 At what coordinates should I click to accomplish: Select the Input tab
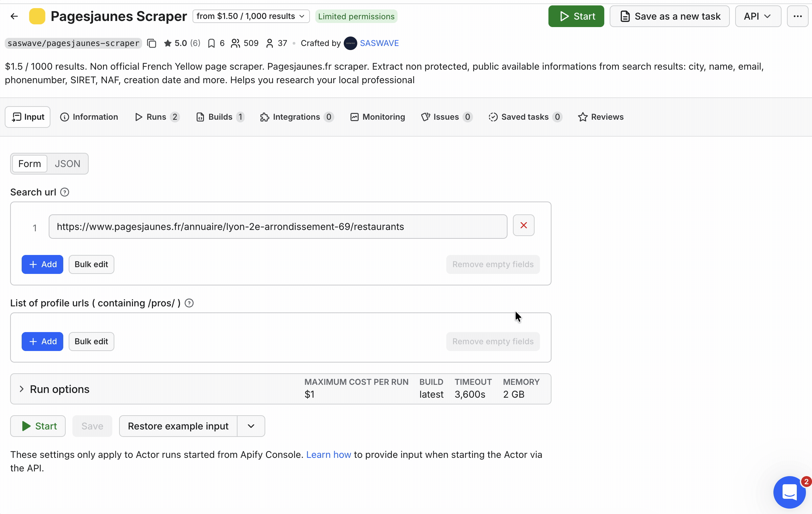(x=28, y=117)
